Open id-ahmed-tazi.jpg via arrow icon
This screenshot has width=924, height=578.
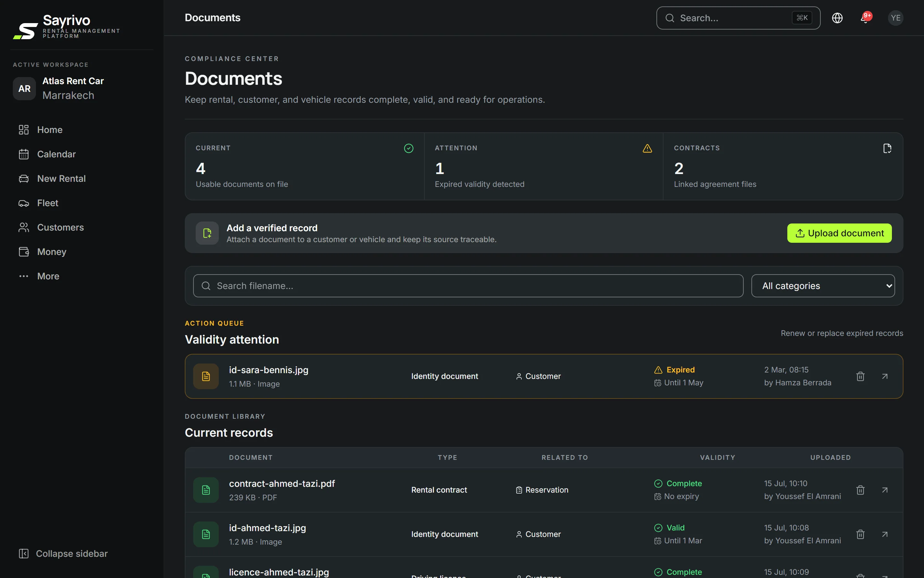(x=885, y=534)
